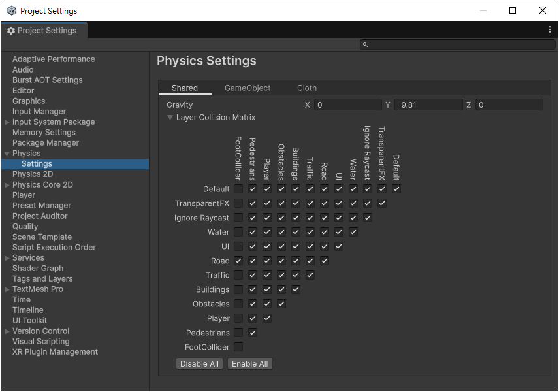
Task: Close the Project Settings window
Action: (542, 10)
